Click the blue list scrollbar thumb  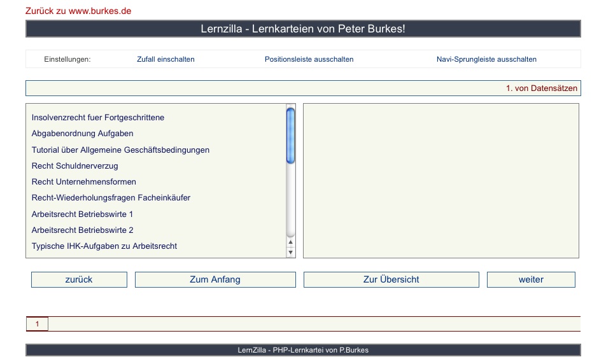click(x=291, y=136)
